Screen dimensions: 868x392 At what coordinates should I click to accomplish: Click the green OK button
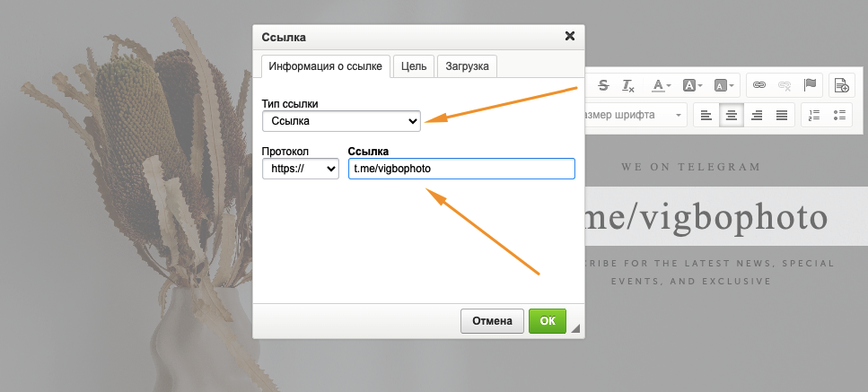pos(547,320)
